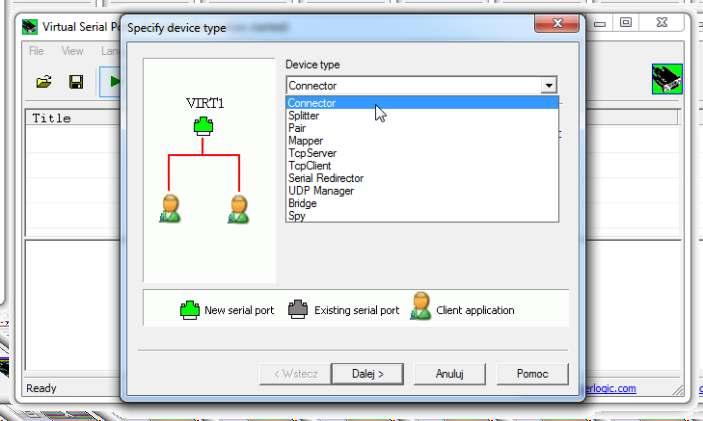Open Pomoc help button
This screenshot has height=421, width=703.
tap(532, 374)
